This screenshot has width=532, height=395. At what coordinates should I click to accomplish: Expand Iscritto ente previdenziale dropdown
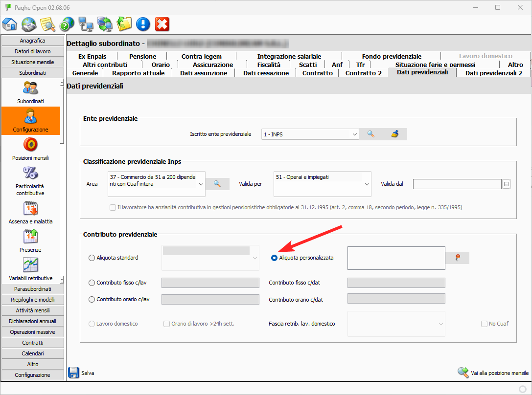click(x=355, y=134)
